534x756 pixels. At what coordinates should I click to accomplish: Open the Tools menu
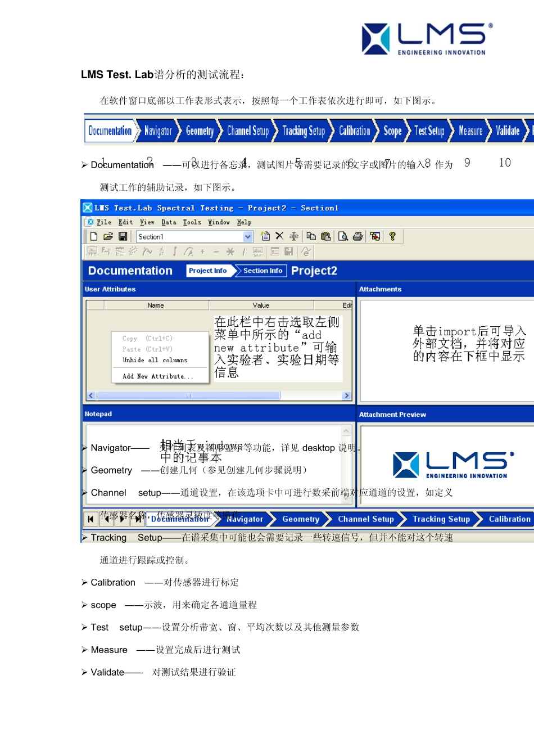click(x=192, y=222)
